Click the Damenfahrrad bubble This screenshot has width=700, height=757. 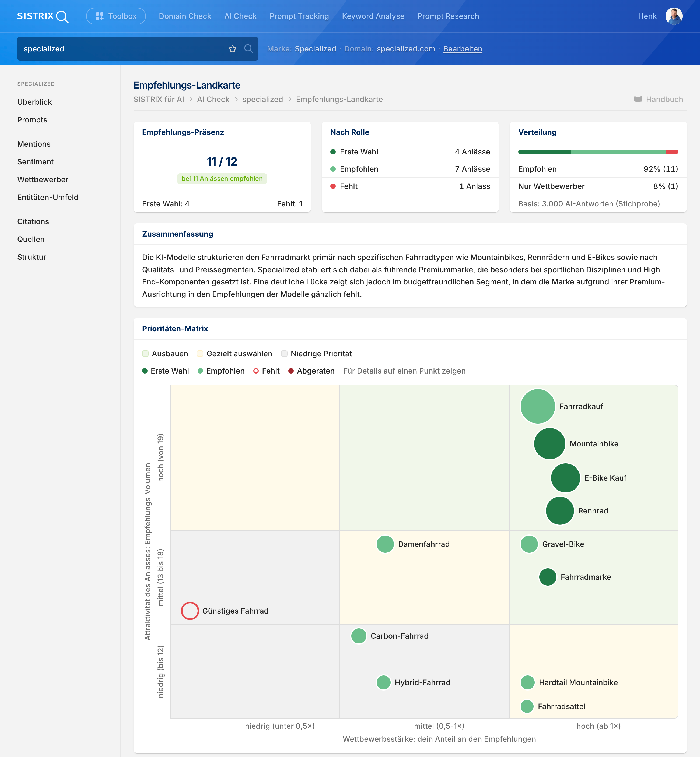click(x=385, y=544)
